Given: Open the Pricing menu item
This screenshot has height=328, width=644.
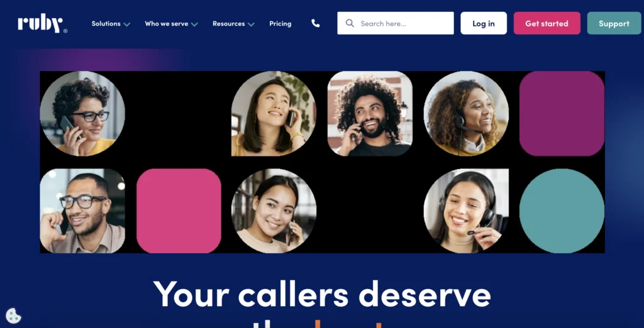Looking at the screenshot, I should point(280,23).
